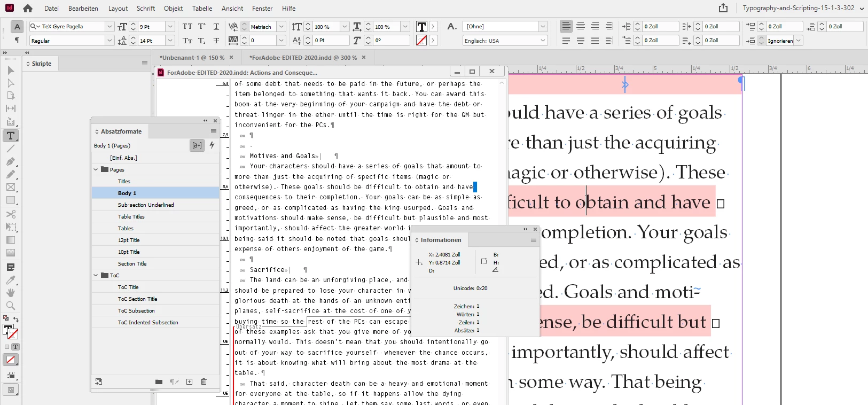This screenshot has height=405, width=868.
Task: Select the Type tool
Action: click(x=11, y=136)
